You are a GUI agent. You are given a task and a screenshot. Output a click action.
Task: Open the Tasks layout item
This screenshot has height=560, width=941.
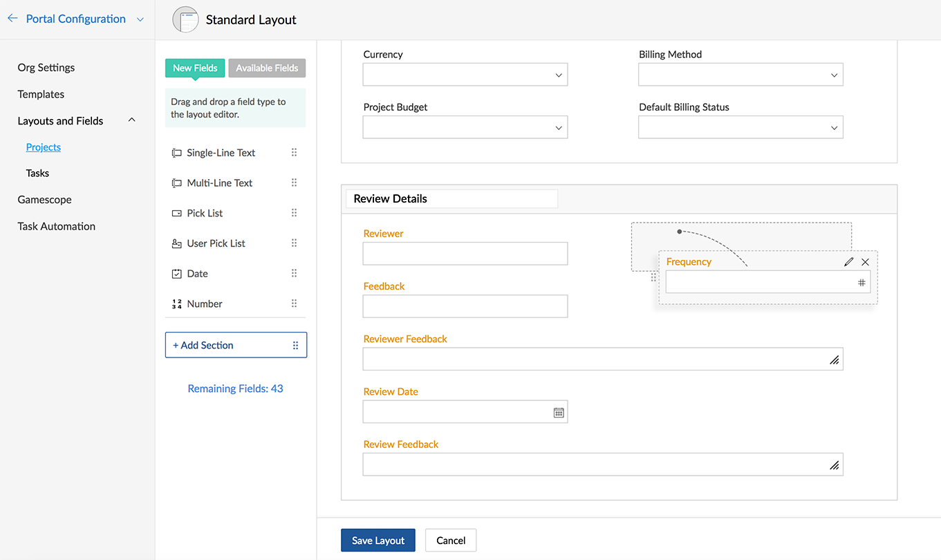click(x=37, y=174)
